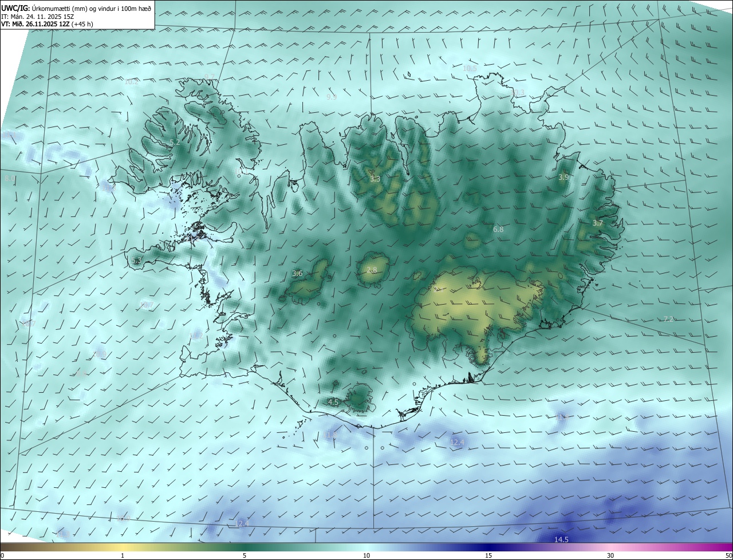The width and height of the screenshot is (733, 560).
Task: Click the 6.8 value label
Action: click(498, 229)
